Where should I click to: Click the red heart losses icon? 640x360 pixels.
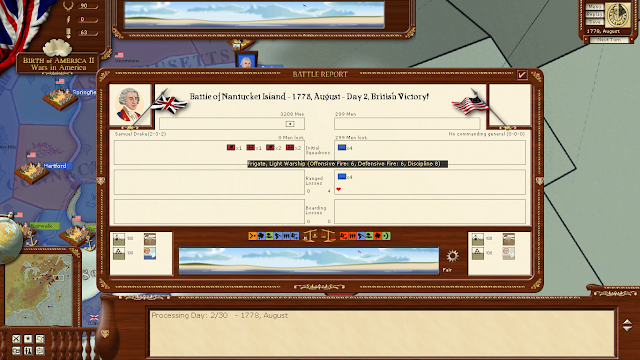point(338,189)
